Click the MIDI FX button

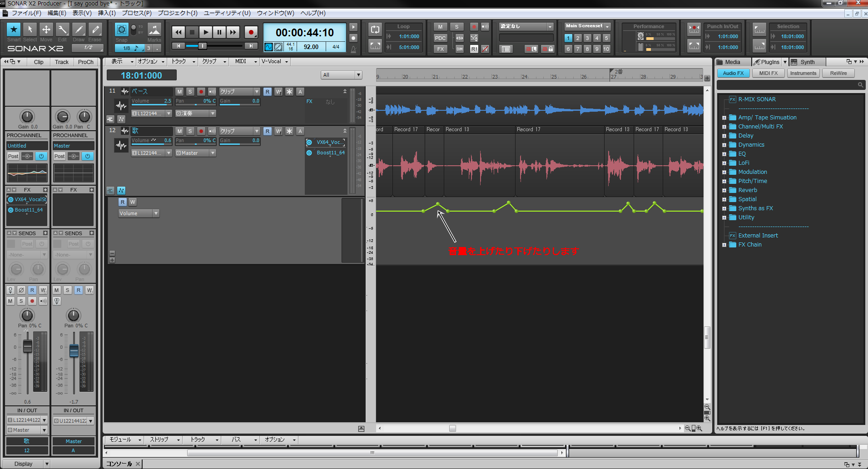pos(769,73)
